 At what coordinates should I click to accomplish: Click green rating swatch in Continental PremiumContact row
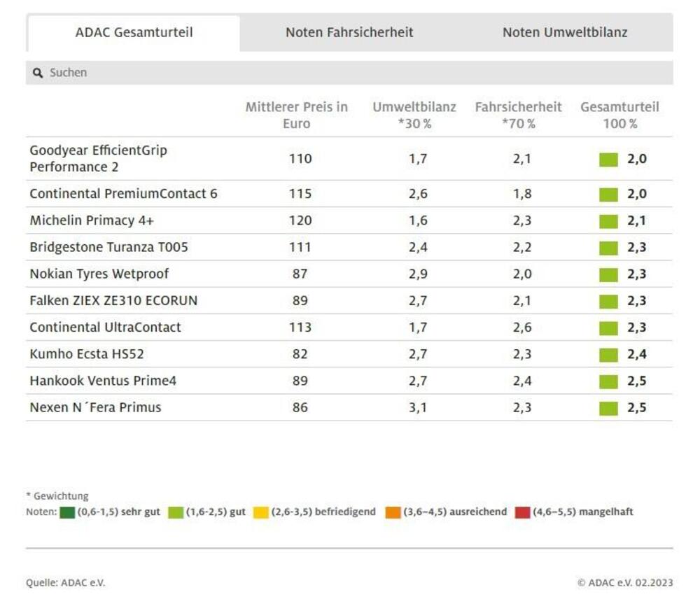point(608,195)
